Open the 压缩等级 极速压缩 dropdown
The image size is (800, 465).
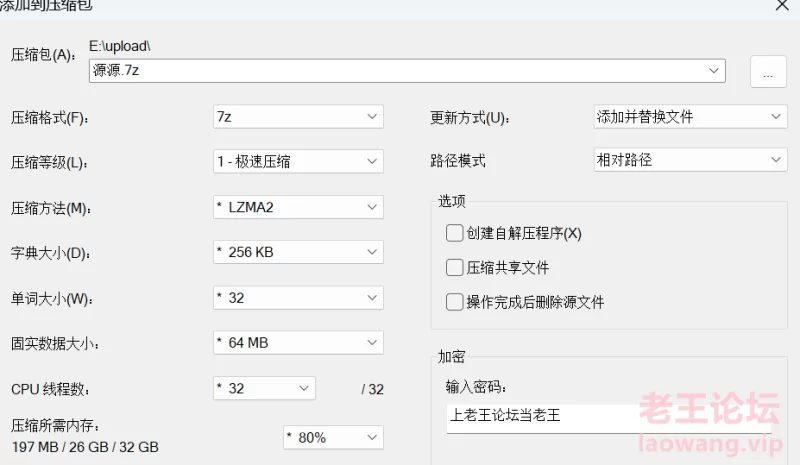tap(298, 161)
